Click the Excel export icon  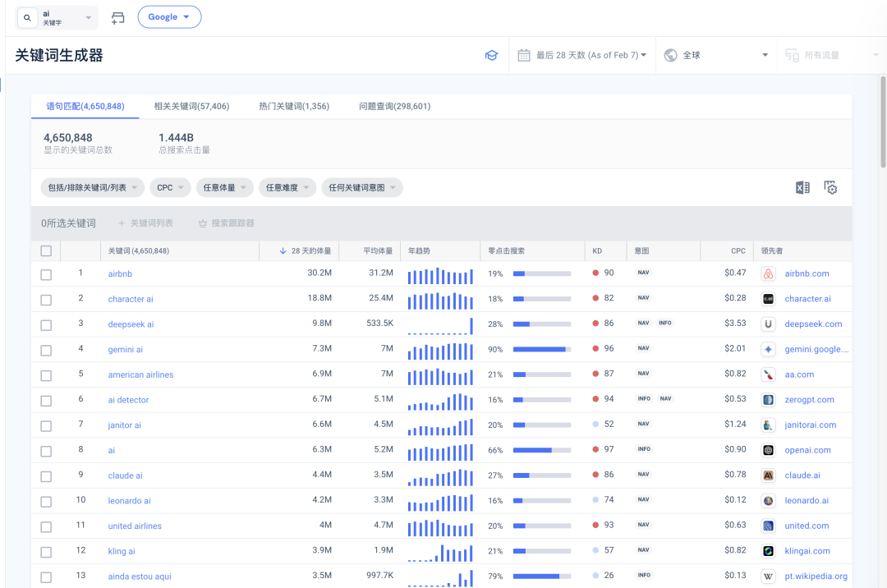coord(802,188)
